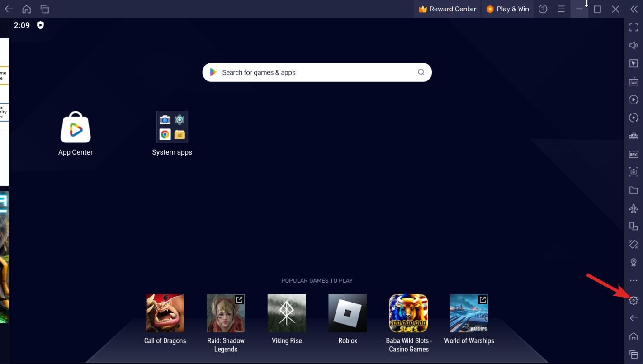Open Baba Wild Slots - Casino Games
Viewport: 643px width, 364px height.
click(409, 324)
